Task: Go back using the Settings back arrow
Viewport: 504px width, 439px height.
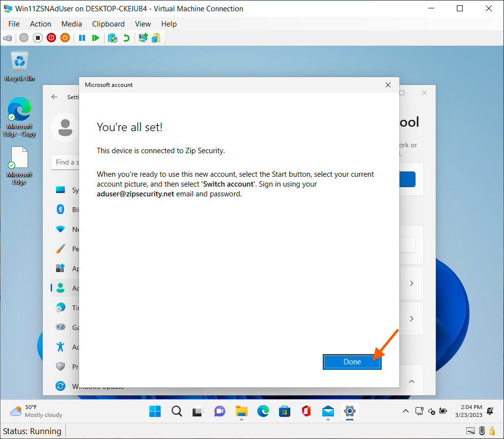Action: [55, 97]
